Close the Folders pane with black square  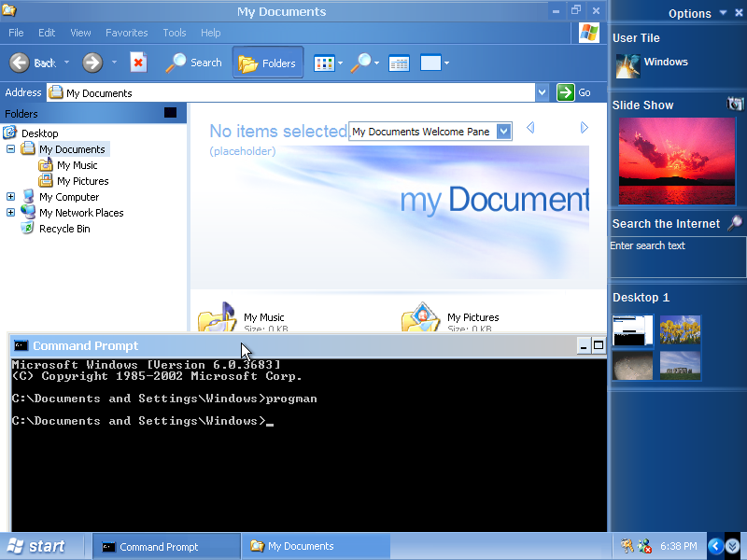point(170,112)
